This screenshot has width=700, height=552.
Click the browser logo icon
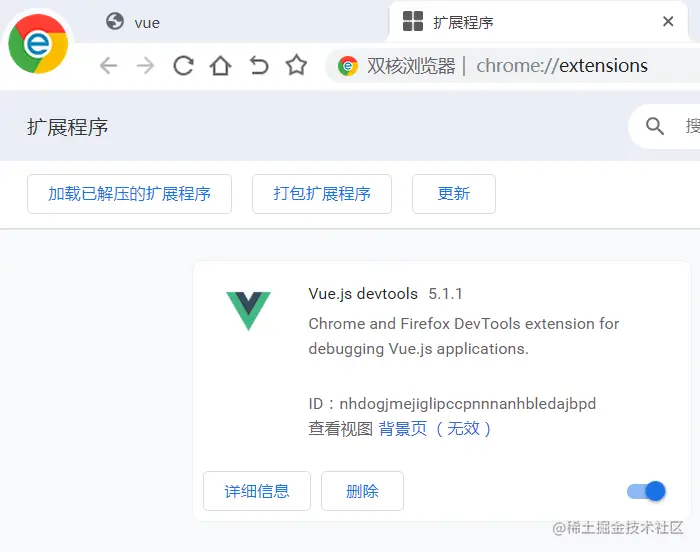point(38,44)
